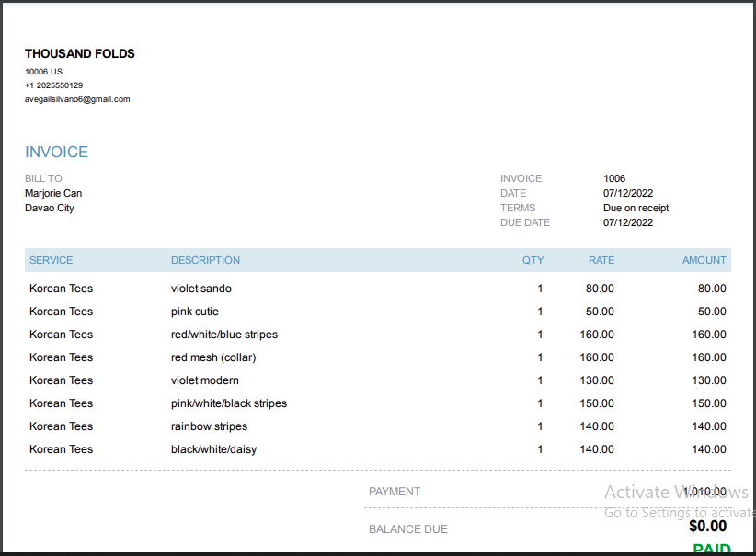Click the 140.00 amount for black/white/daisy
Viewport: 756px width, 556px height.
[x=709, y=449]
